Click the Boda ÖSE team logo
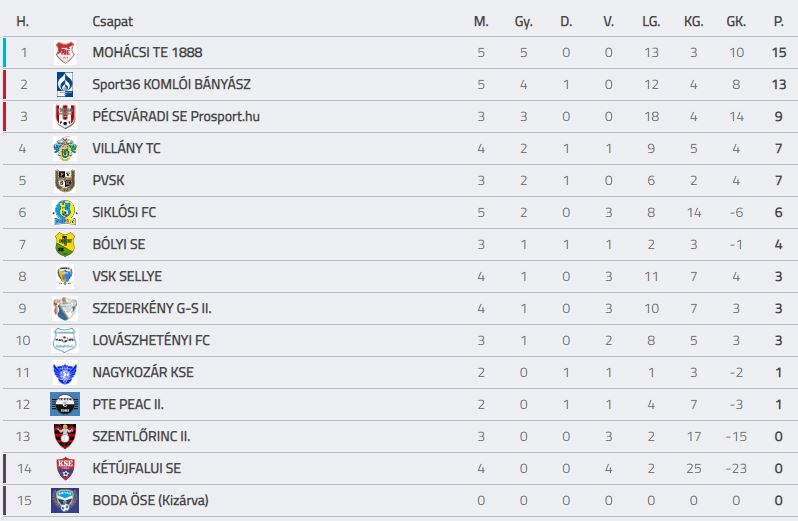 (x=65, y=501)
